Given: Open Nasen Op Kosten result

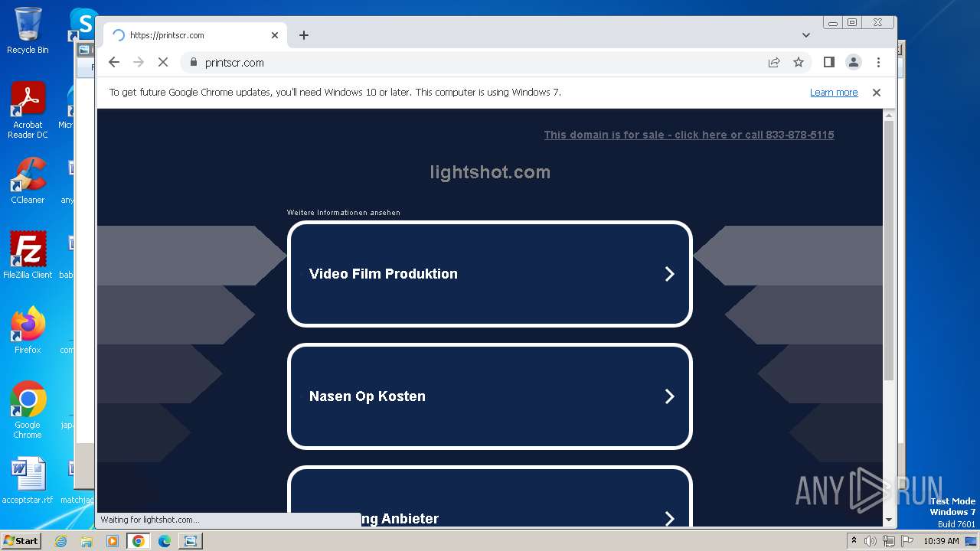Looking at the screenshot, I should point(490,396).
